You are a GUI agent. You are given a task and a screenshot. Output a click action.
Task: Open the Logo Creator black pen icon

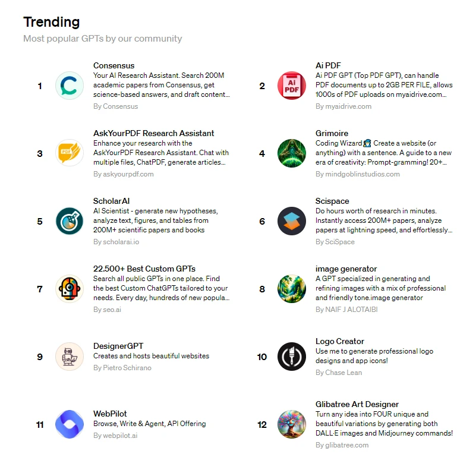point(292,357)
